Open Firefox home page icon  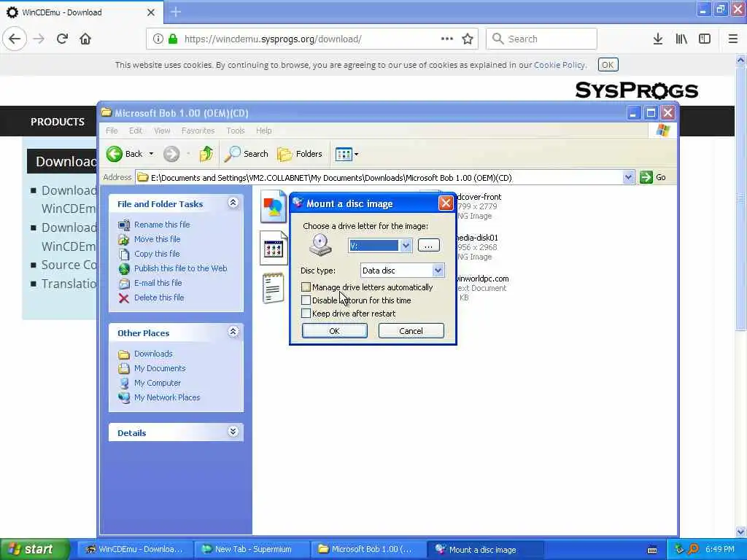point(85,39)
